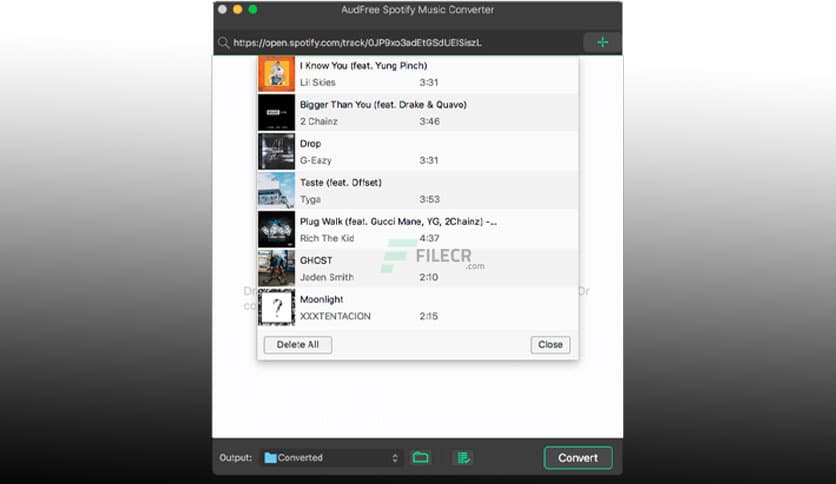The width and height of the screenshot is (836, 484).
Task: Click the 'Plug Walk' track title
Action: 398,221
